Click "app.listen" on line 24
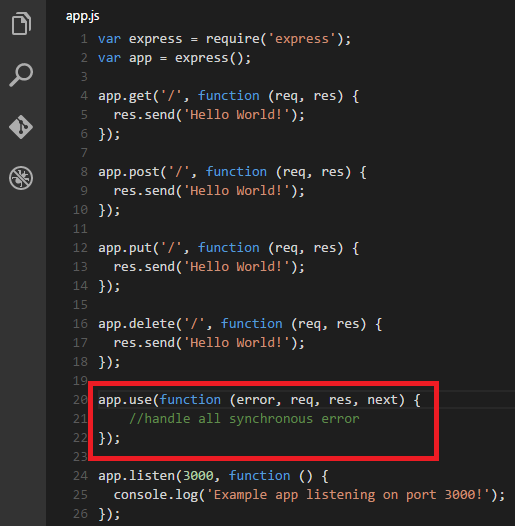515x526 pixels. point(136,476)
